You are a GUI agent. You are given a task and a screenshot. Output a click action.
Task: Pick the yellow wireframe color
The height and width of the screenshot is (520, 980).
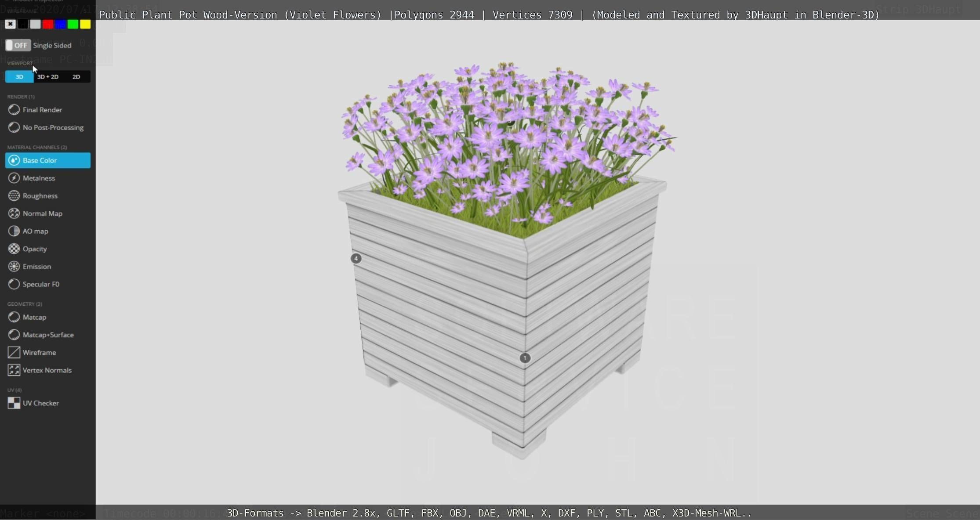click(85, 24)
